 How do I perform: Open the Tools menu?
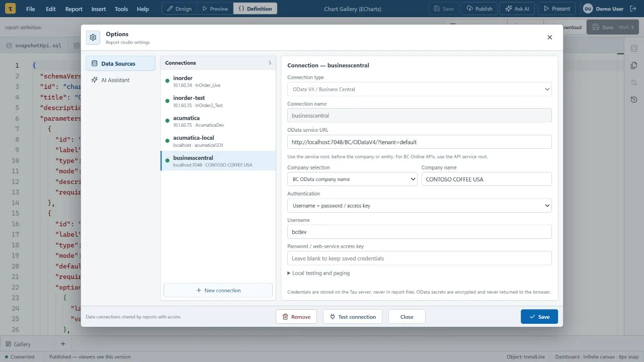click(x=121, y=9)
